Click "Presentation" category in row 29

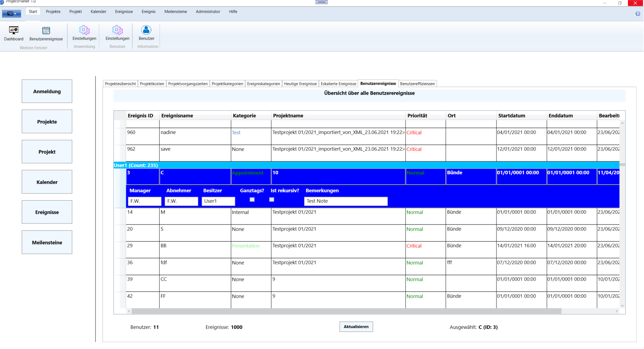[x=246, y=246]
